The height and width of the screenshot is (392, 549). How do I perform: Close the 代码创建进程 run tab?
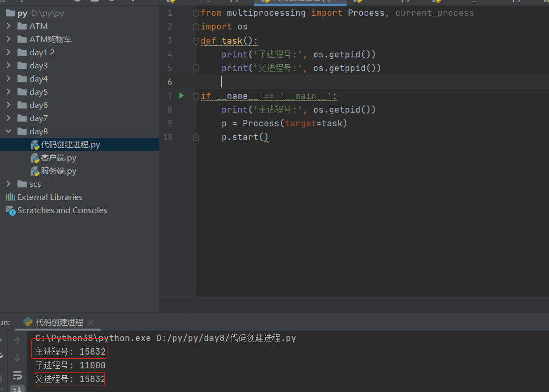click(91, 323)
